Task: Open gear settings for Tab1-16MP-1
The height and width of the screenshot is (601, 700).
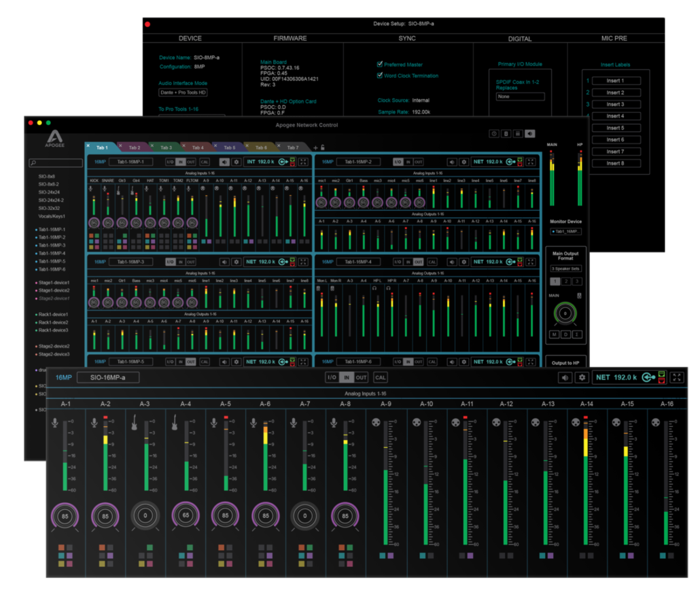Action: [x=237, y=162]
